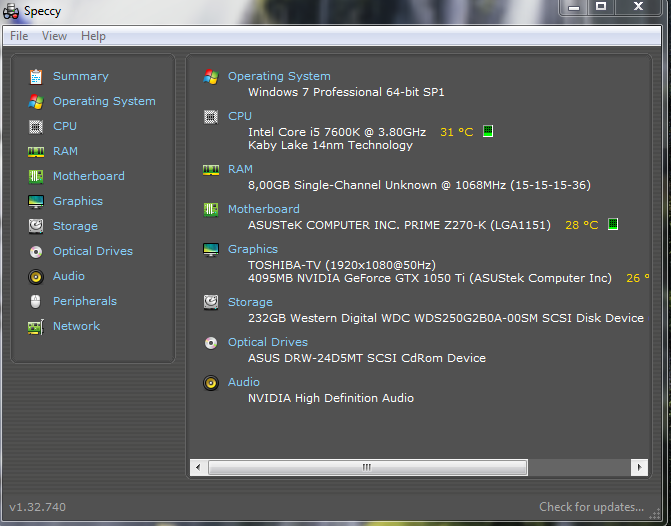
Task: Click the Graphics monitor icon in summary panel
Action: (x=211, y=250)
